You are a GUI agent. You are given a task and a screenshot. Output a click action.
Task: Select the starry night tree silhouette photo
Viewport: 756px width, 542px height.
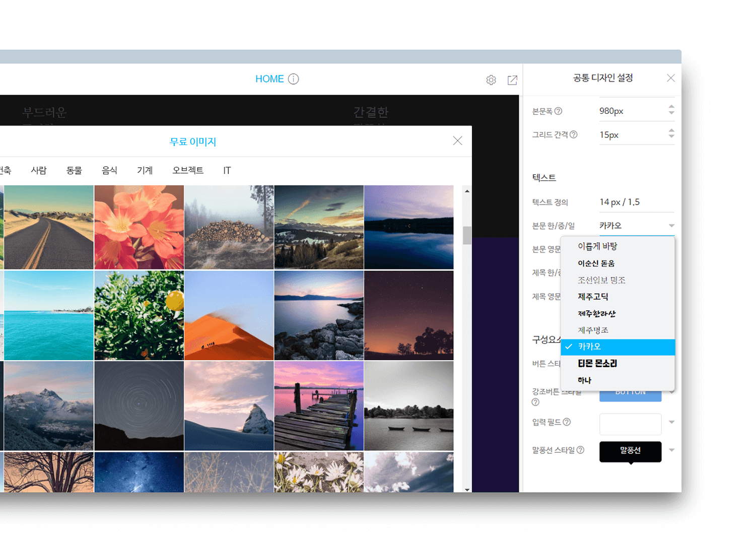pyautogui.click(x=409, y=315)
